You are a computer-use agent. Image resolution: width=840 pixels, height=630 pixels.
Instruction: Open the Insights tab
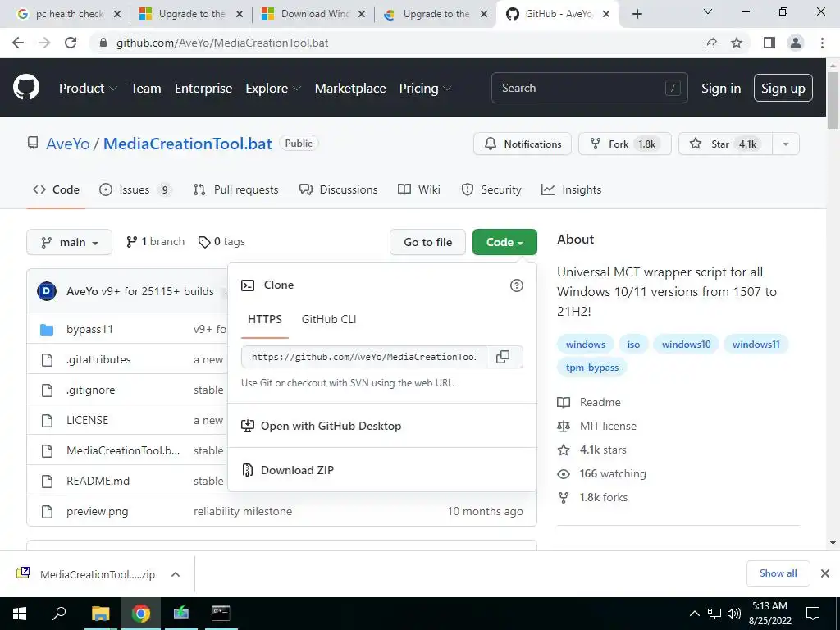[x=571, y=189]
